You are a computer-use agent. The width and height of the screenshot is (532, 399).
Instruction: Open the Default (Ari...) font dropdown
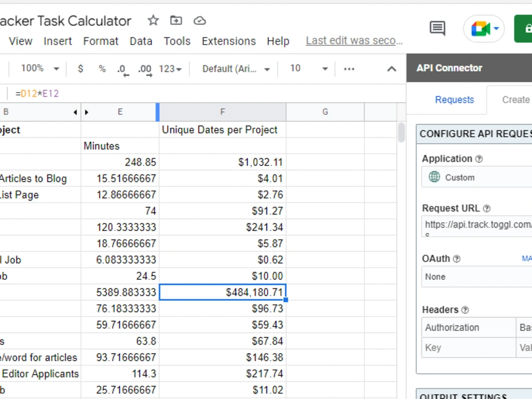pyautogui.click(x=236, y=69)
